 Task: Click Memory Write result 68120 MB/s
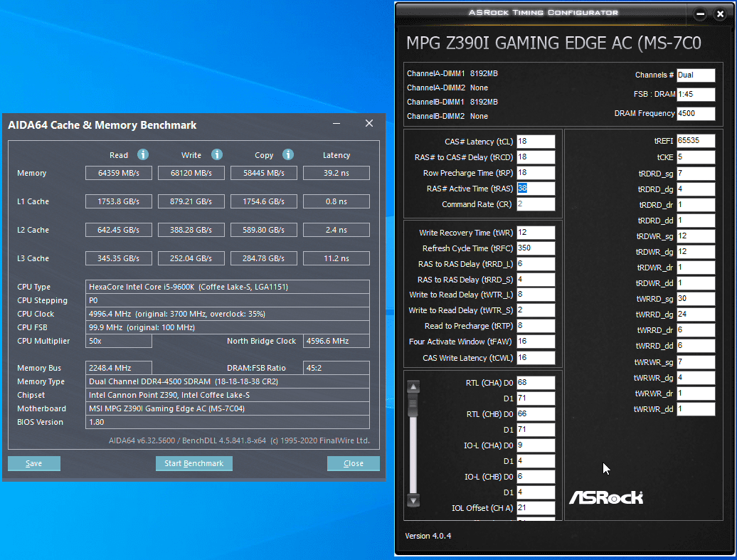tap(191, 173)
